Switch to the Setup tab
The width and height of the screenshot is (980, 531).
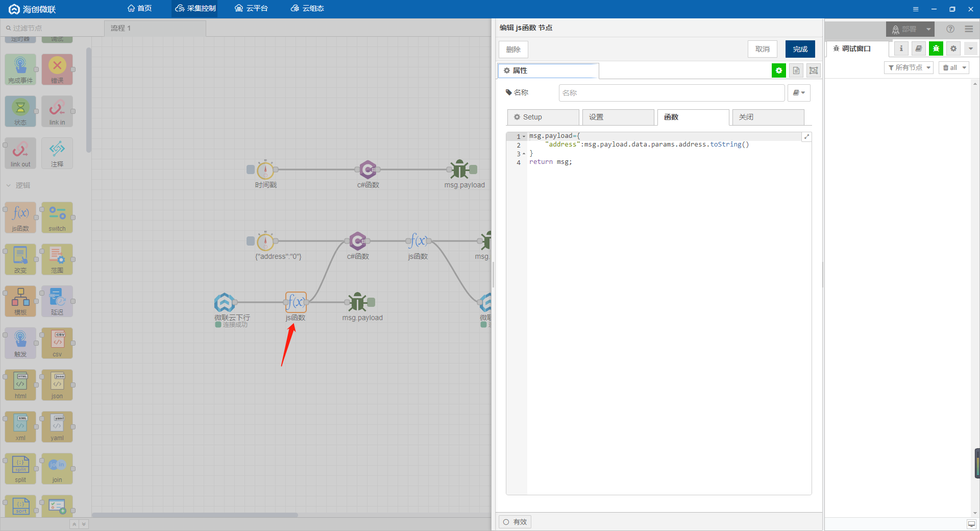tap(543, 117)
